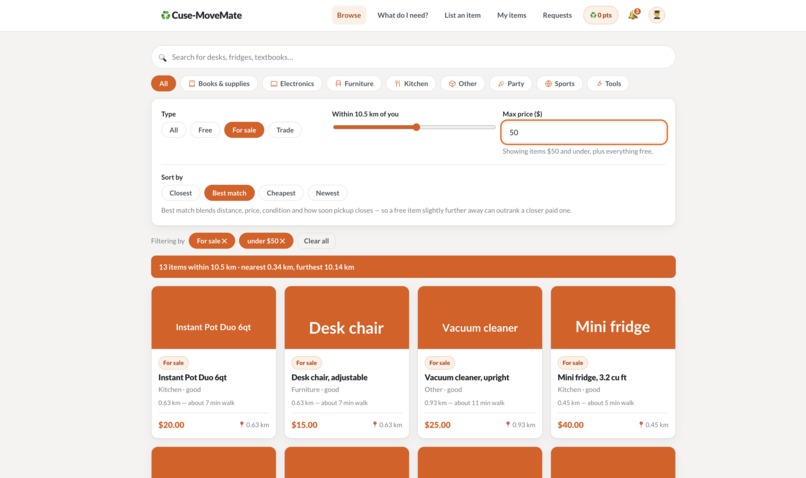The height and width of the screenshot is (478, 806).
Task: Select the Free type filter
Action: pyautogui.click(x=205, y=130)
